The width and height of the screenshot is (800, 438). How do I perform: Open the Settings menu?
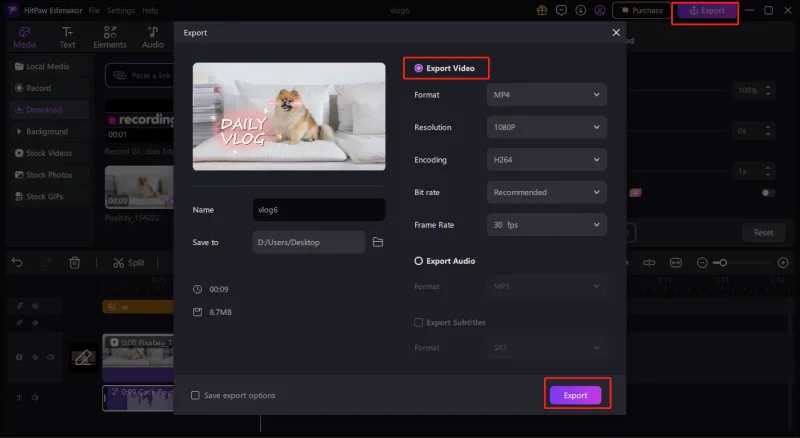(x=121, y=10)
